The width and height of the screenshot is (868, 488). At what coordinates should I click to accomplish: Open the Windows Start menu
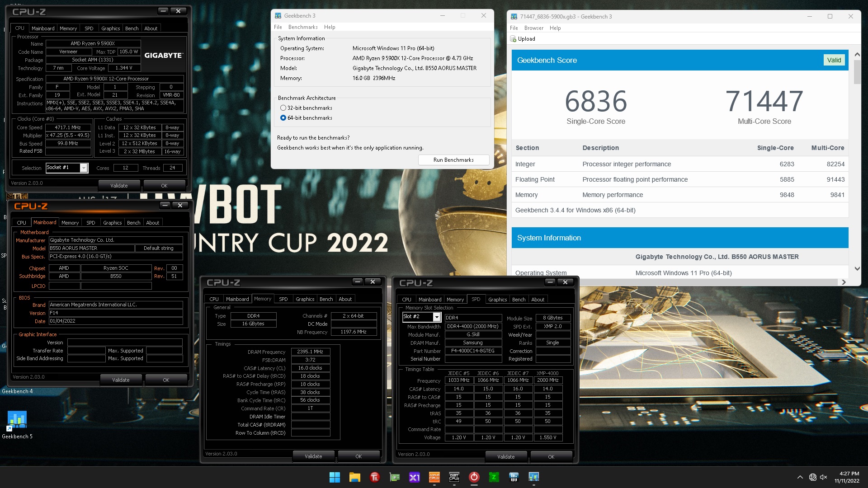(335, 477)
